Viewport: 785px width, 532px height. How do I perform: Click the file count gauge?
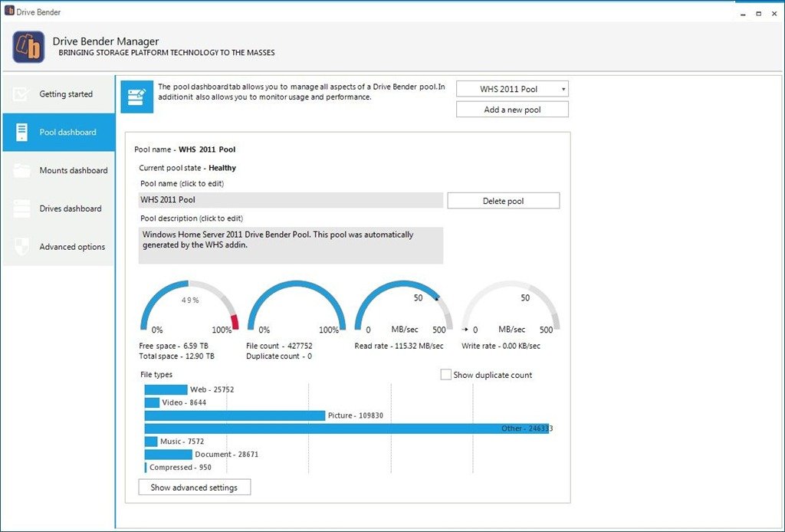pyautogui.click(x=297, y=307)
